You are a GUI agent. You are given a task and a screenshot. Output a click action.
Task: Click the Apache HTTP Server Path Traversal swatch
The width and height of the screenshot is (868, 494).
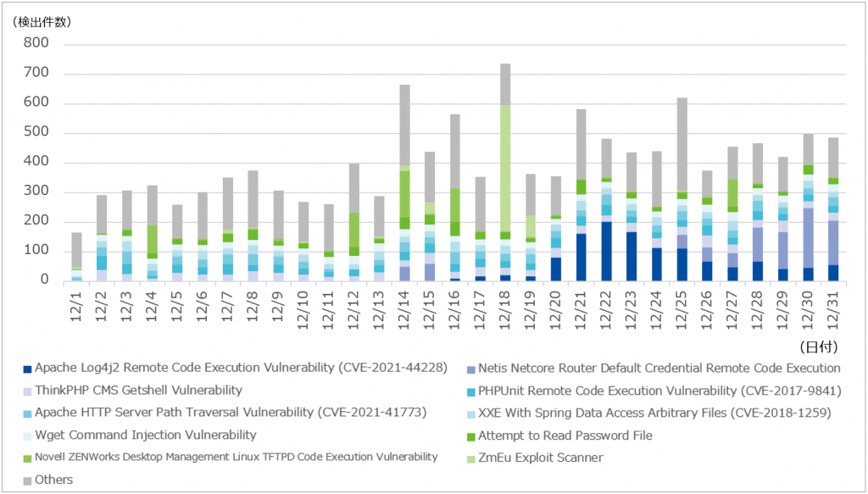[28, 414]
